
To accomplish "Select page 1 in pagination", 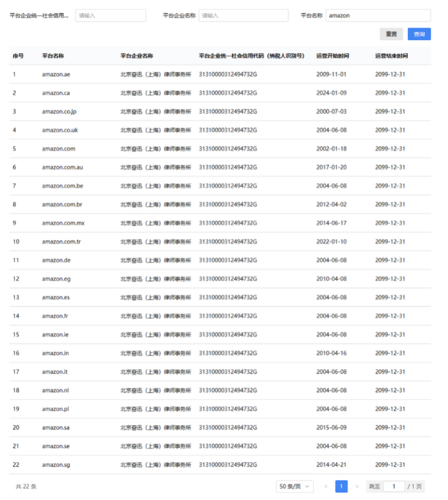I will pos(341,486).
